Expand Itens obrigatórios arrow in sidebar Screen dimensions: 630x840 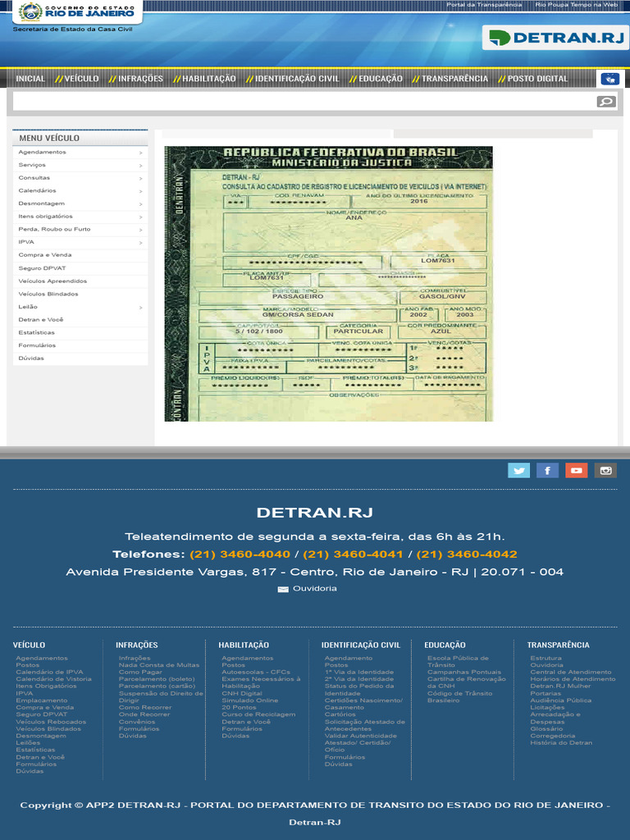(x=141, y=217)
